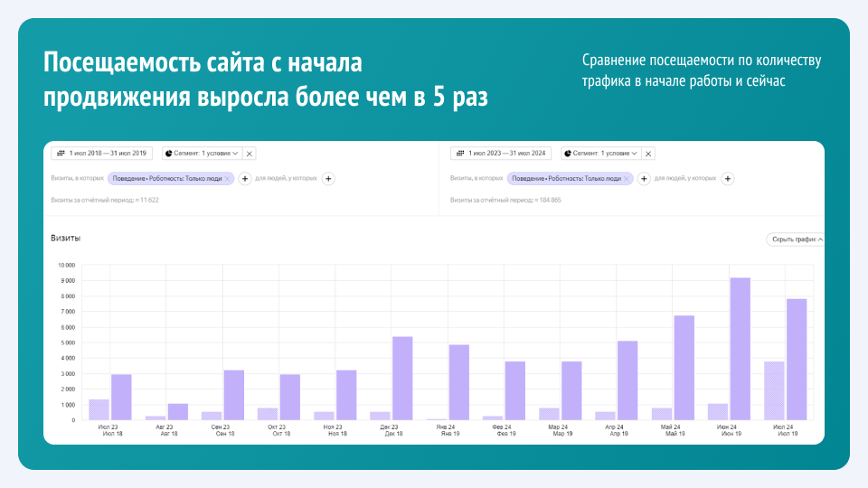868x488 pixels.
Task: Click the calendar icon beside 1 июл 2018
Action: click(61, 154)
